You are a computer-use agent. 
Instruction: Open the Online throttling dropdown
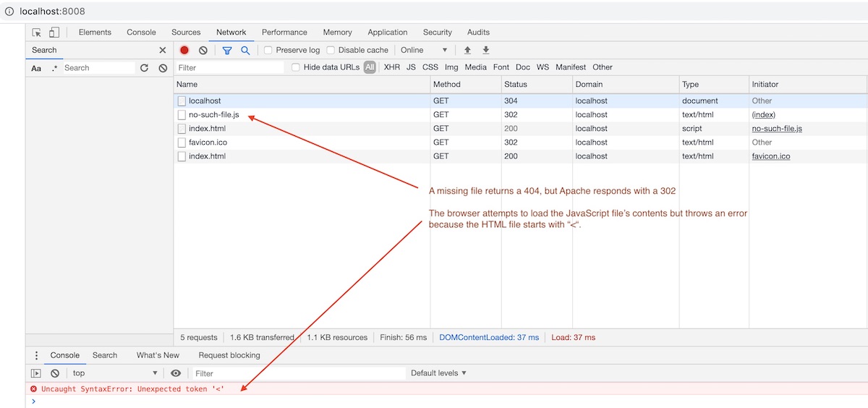[424, 50]
